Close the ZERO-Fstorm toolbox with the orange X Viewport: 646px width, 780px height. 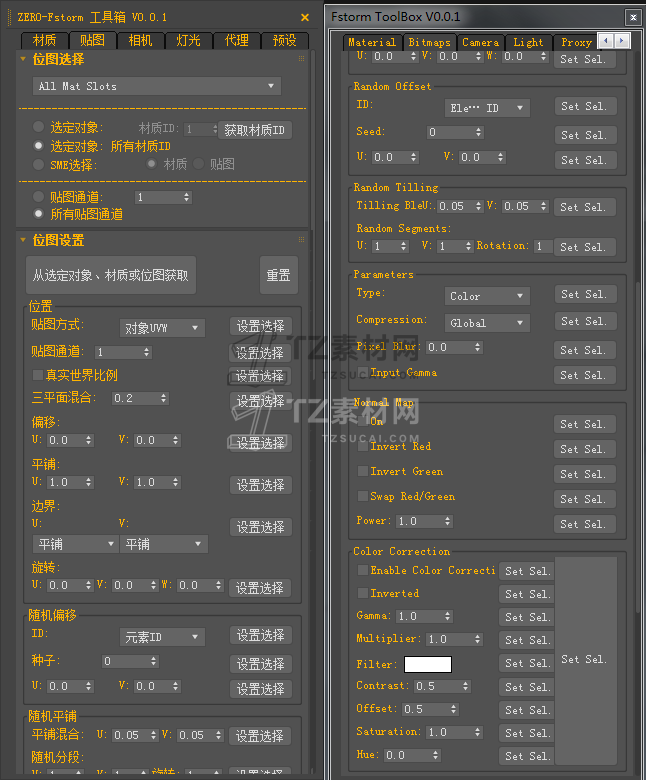(x=305, y=17)
